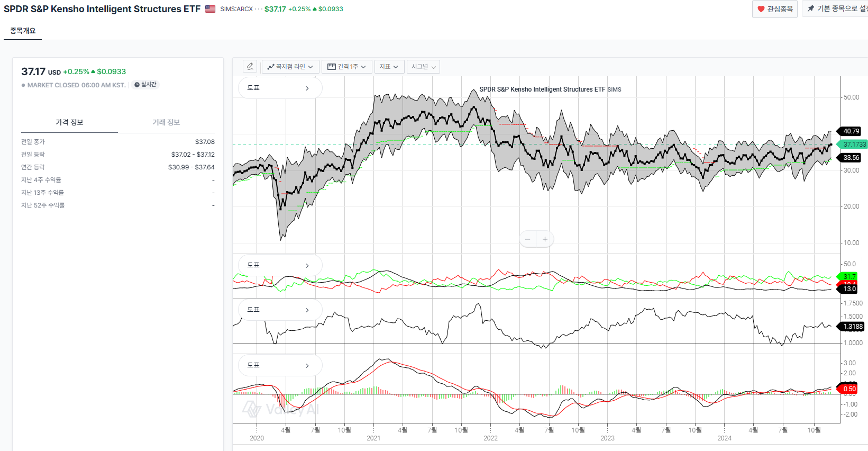Viewport: 868px width, 451px height.
Task: Click the 지난 52주 수익률 label
Action: [x=43, y=205]
